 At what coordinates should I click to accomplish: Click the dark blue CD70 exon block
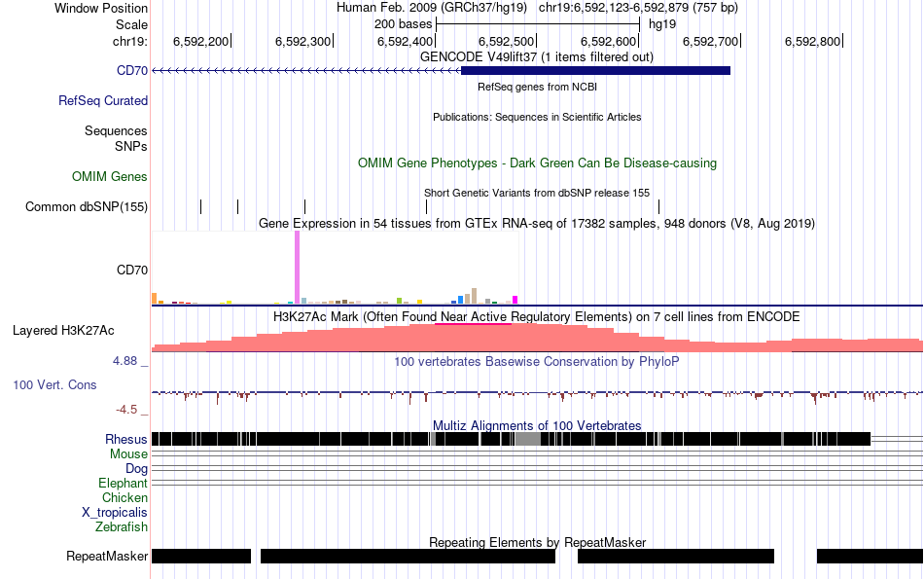pos(596,71)
